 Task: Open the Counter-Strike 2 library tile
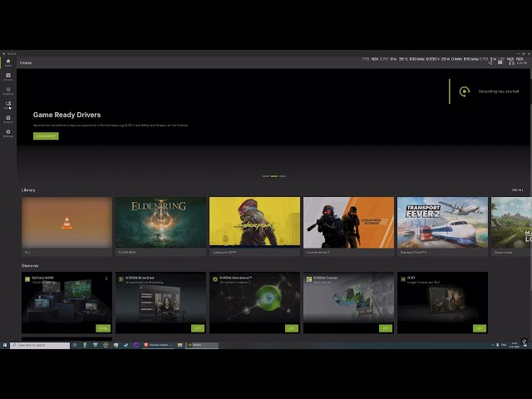click(x=349, y=226)
